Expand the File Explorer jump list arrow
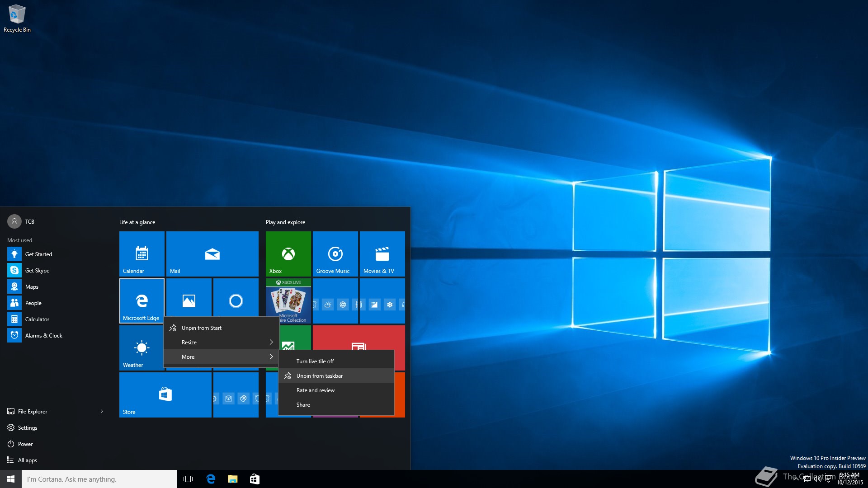The width and height of the screenshot is (868, 488). click(102, 411)
